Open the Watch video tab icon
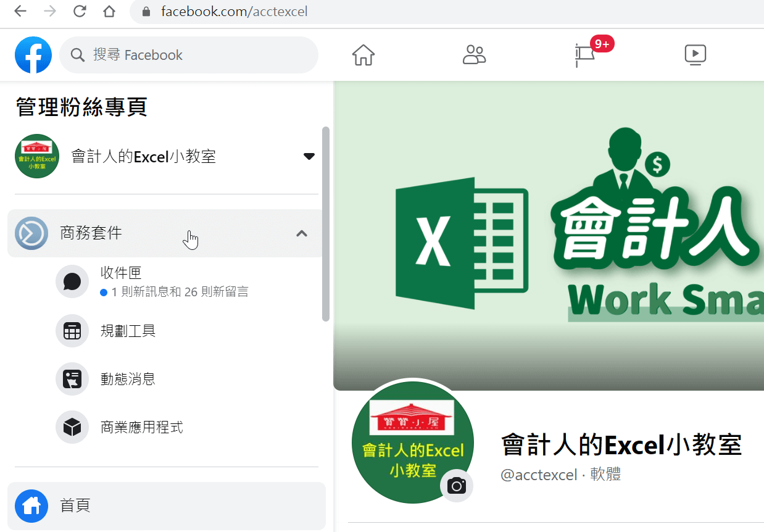 695,55
